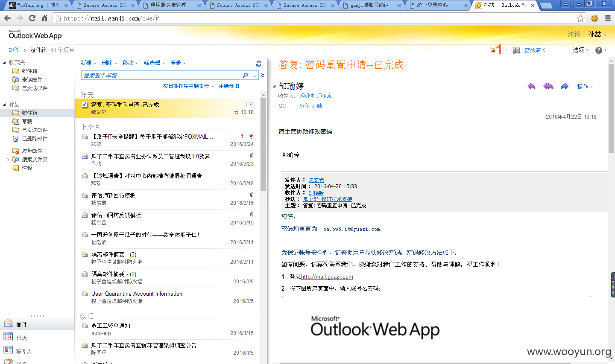615x364 pixels.
Task: Click sender link 朱文光 in quoted message
Action: pos(316,180)
